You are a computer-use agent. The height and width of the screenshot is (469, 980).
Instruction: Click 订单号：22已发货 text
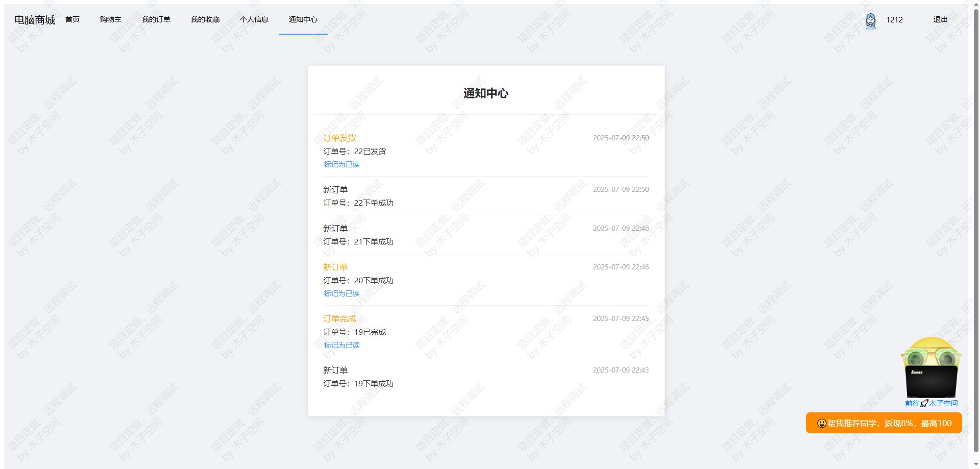354,152
